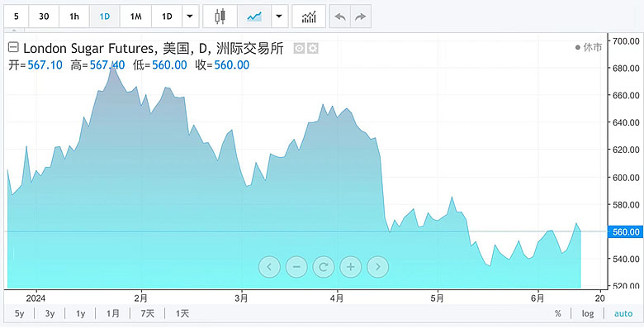Reset chart with circular refresh button
Screen dimensions: 644x329
point(323,267)
